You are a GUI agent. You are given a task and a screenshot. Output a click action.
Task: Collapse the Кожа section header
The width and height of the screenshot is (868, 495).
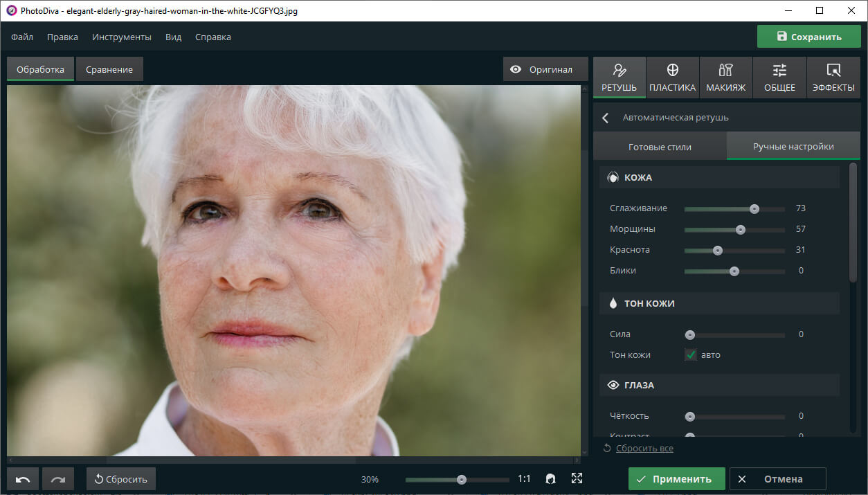719,178
